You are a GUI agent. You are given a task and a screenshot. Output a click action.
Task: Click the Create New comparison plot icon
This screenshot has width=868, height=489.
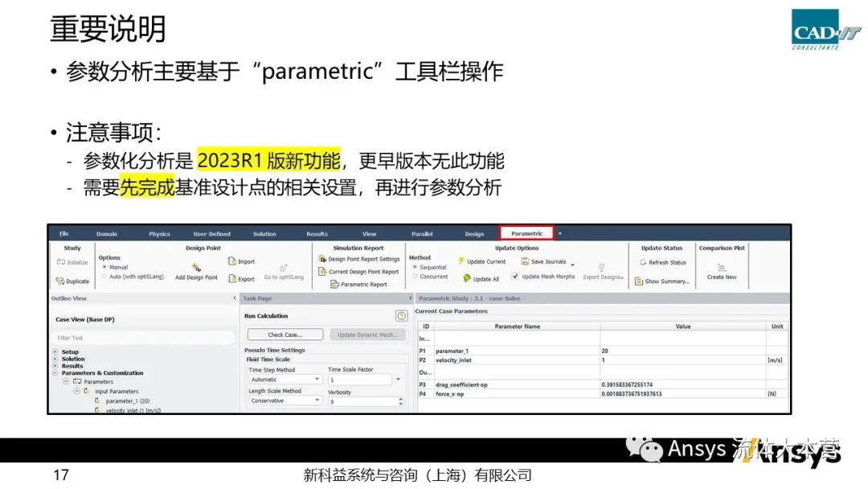(x=721, y=268)
